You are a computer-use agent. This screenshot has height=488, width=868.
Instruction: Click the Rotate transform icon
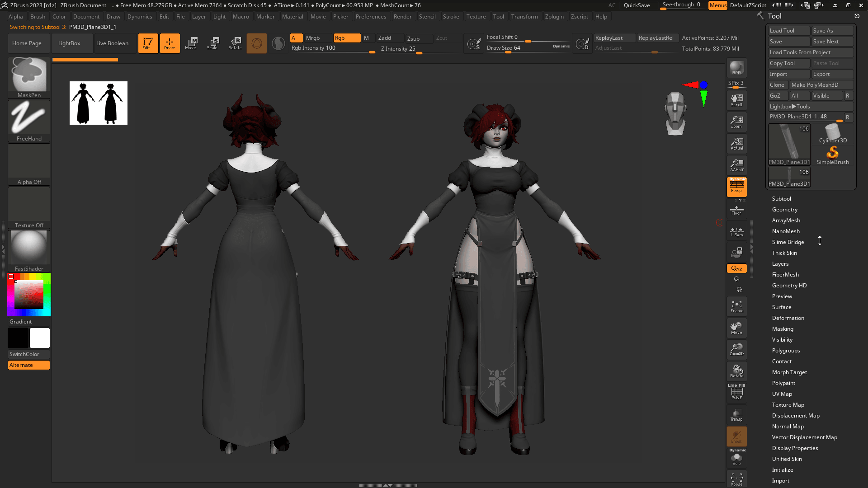235,43
